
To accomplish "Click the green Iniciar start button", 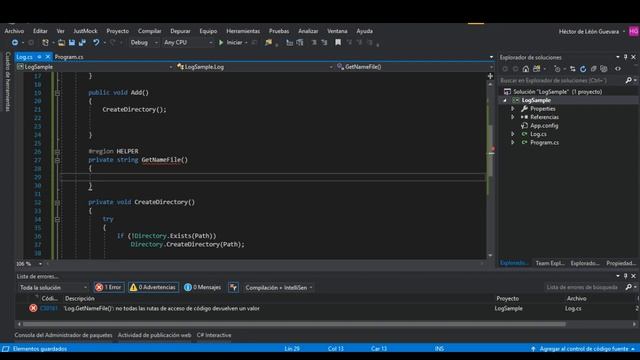I will point(231,42).
